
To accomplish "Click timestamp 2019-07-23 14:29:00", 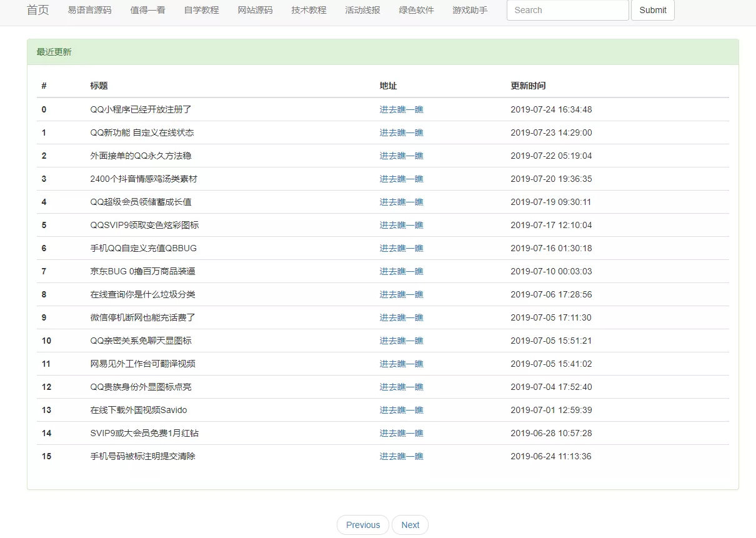I will tap(551, 132).
